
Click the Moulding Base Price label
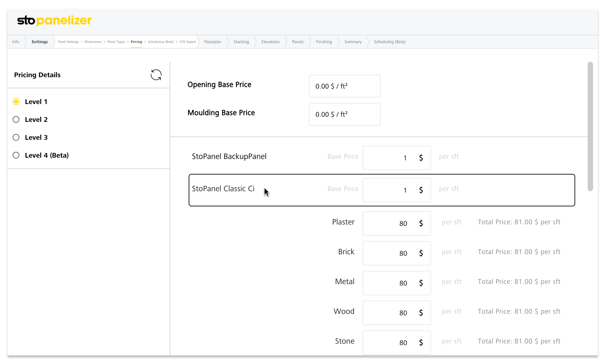point(221,113)
